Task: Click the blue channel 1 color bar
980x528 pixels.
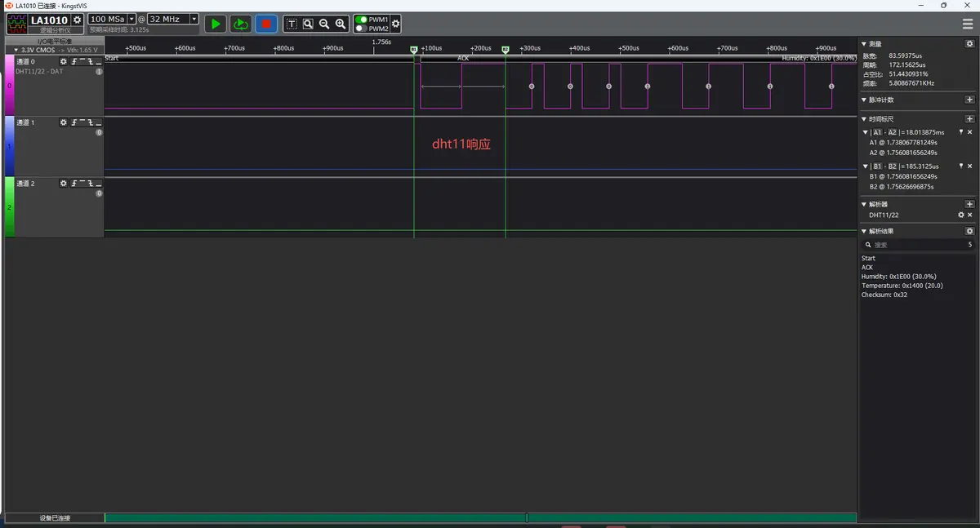Action: point(9,146)
